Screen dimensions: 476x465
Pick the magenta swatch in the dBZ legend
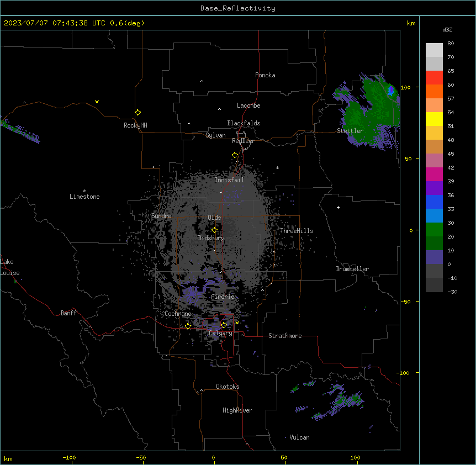click(434, 174)
